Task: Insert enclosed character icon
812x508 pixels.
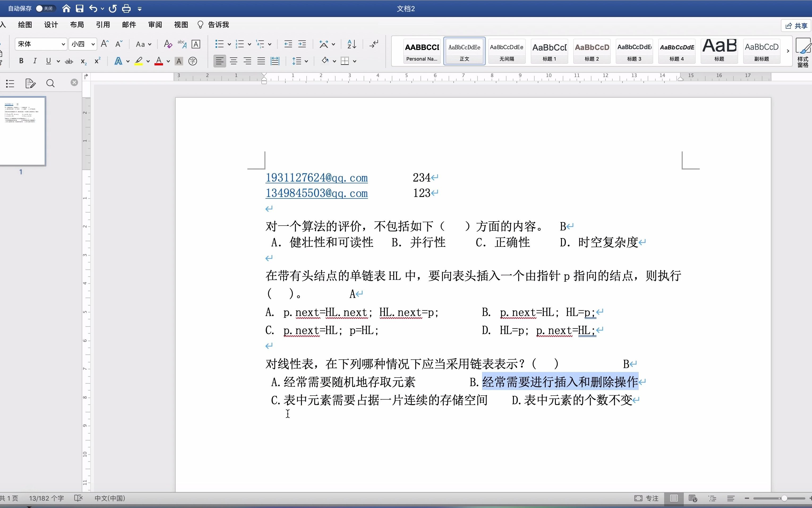Action: [193, 61]
